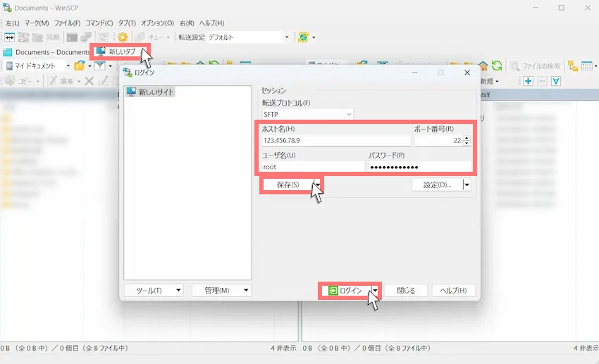Select 新しいサイト in the site list
The width and height of the screenshot is (599, 364).
click(151, 92)
